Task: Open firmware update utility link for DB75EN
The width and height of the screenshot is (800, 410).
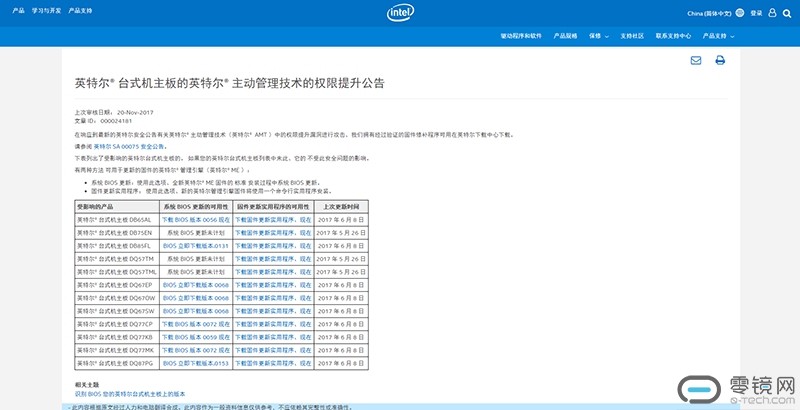Action: 273,233
